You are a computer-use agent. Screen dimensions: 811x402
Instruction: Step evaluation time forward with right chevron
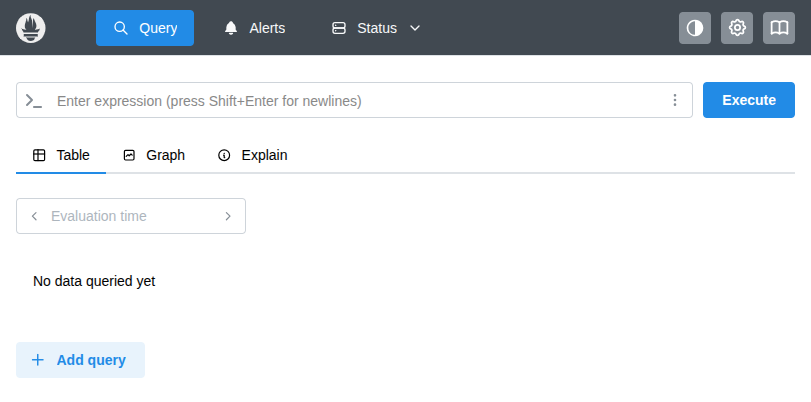[x=228, y=216]
